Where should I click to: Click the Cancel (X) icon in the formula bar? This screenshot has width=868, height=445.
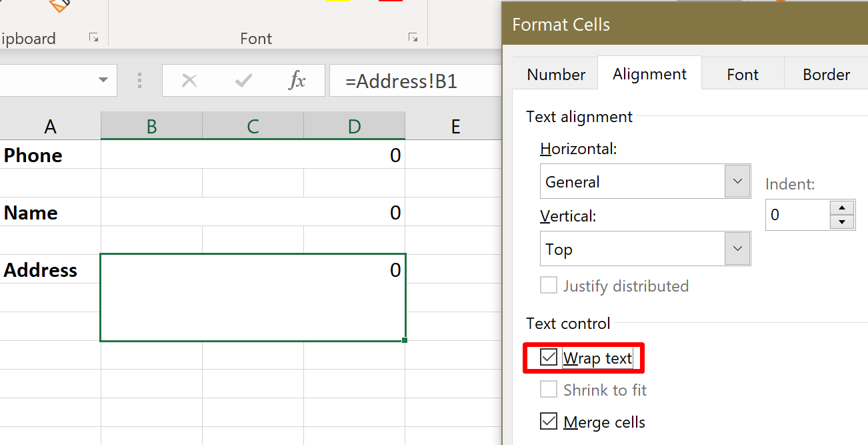pos(189,81)
